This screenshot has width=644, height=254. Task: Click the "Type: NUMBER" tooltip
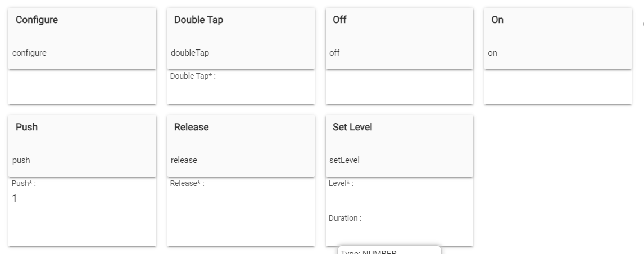(389, 251)
